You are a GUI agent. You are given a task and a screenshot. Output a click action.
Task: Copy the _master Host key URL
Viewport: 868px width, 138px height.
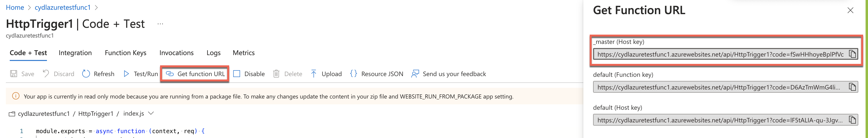[852, 54]
